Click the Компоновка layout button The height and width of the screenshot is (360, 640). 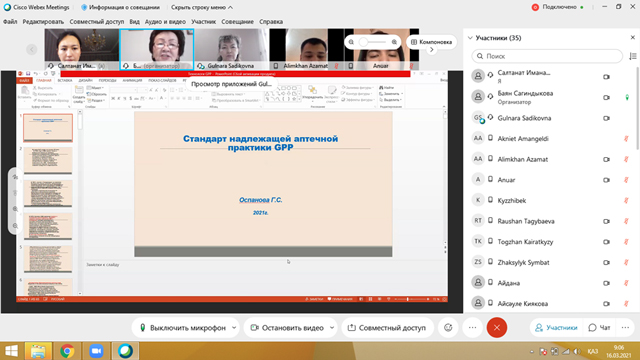tap(431, 42)
